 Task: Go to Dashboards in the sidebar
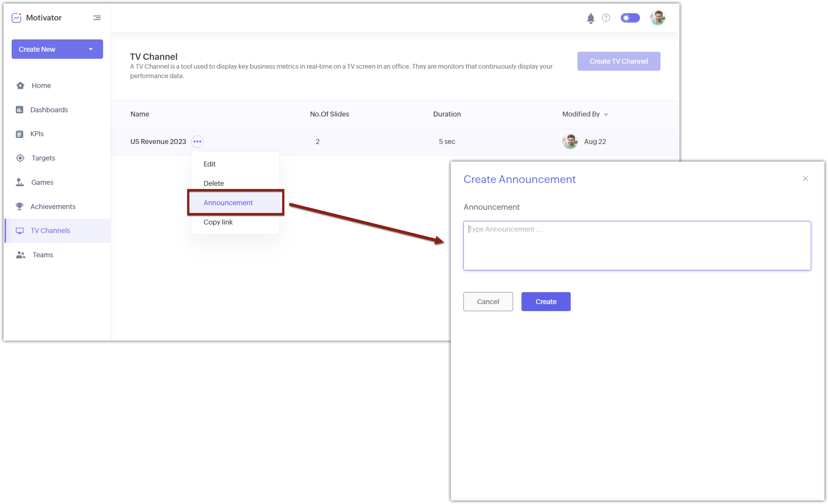[x=49, y=109]
